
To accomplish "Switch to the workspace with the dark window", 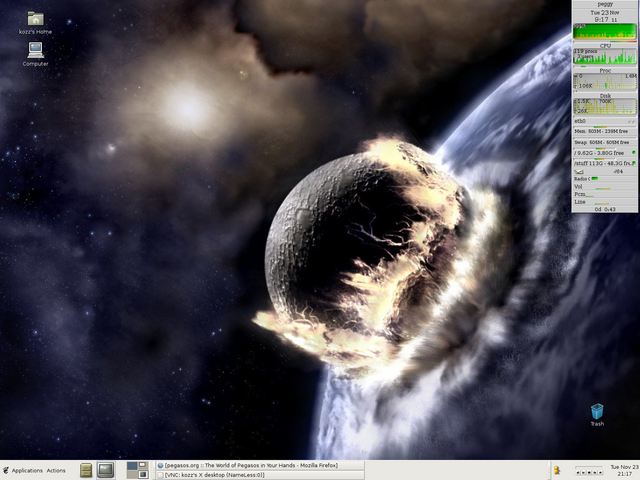I will (142, 474).
